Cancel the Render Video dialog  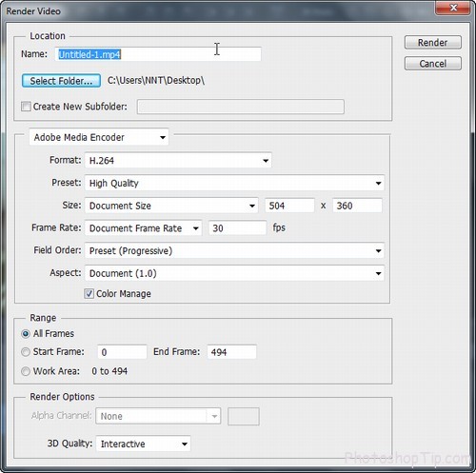coord(433,64)
